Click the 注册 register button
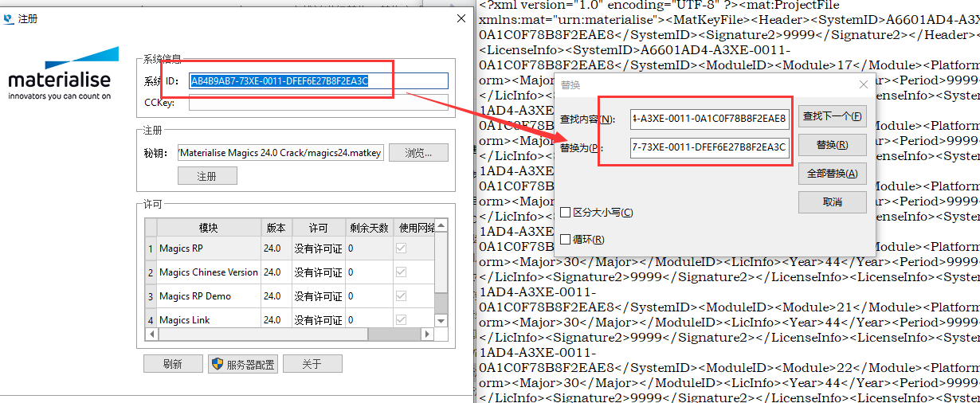 click(x=207, y=176)
